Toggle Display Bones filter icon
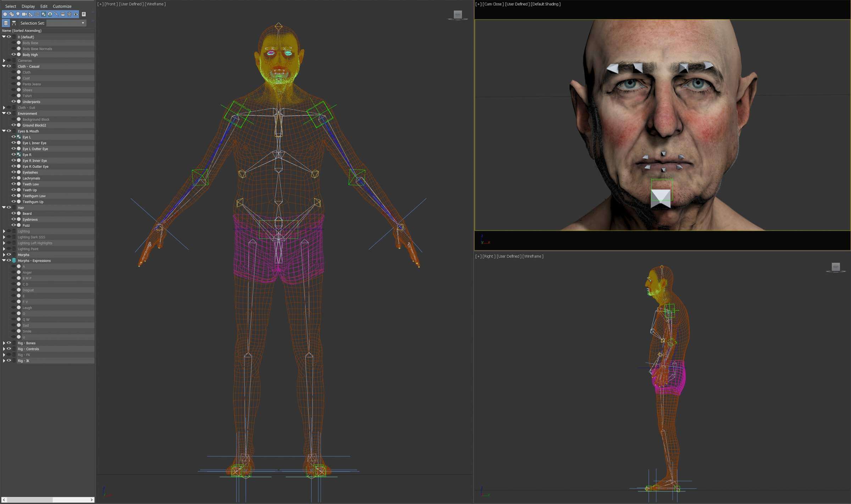Viewport: 851px width, 504px height. coord(56,14)
